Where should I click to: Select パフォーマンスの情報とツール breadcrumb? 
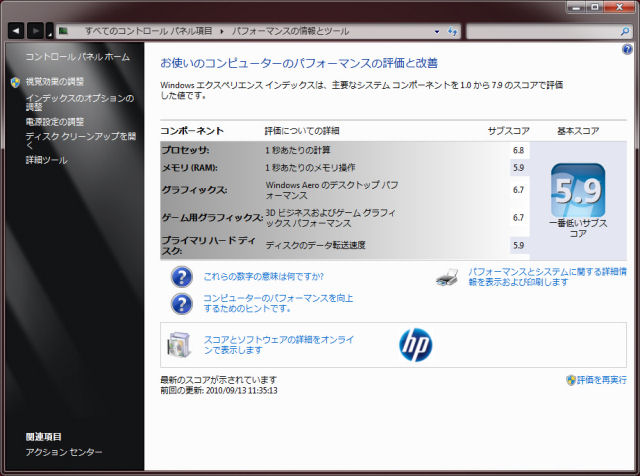tap(290, 31)
